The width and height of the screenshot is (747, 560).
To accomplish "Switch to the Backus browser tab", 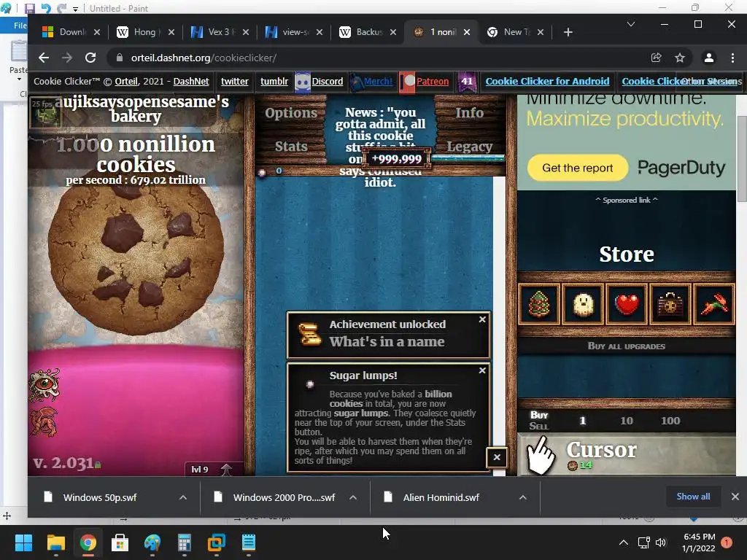I will point(368,32).
